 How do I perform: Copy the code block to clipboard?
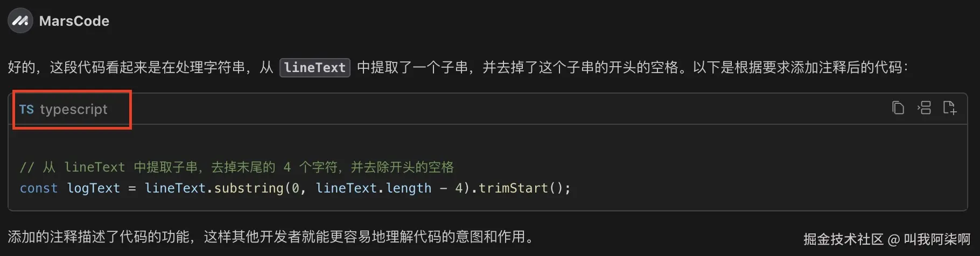point(898,108)
